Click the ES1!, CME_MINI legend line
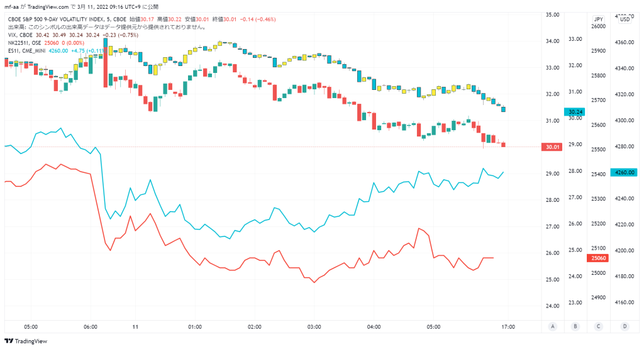The height and width of the screenshot is (349, 644). [x=57, y=50]
